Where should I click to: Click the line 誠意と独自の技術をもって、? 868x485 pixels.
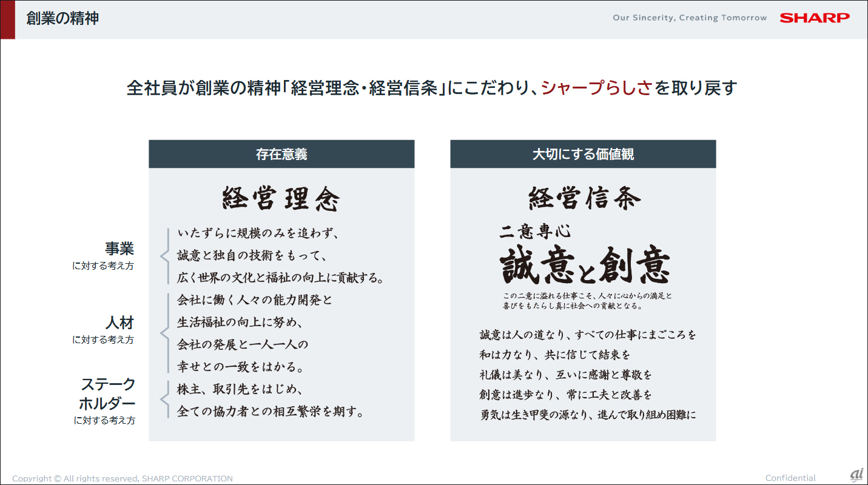point(252,256)
